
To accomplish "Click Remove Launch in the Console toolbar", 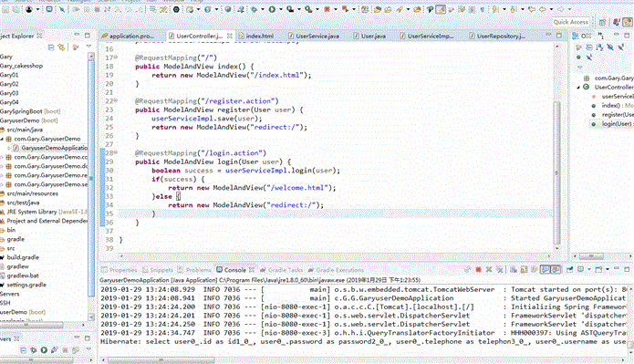I will coord(489,269).
